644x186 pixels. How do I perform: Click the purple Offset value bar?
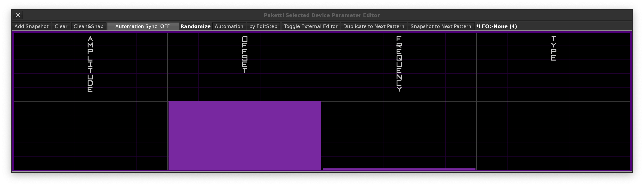pos(244,135)
